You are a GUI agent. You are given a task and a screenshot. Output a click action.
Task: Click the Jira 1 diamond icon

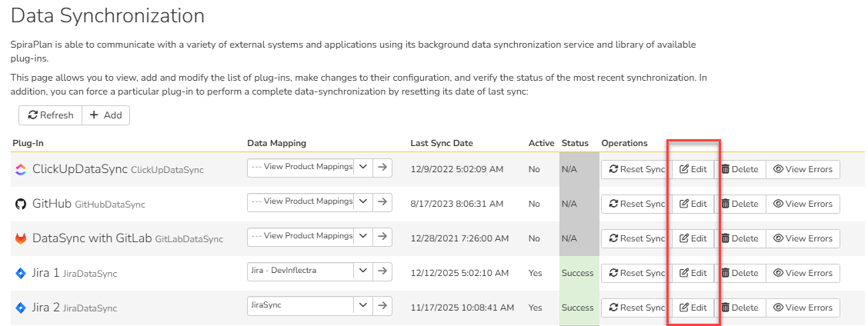(x=21, y=273)
